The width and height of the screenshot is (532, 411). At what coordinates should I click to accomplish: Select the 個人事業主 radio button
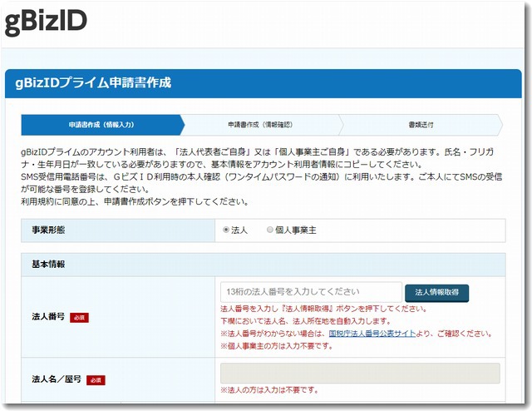tap(269, 230)
